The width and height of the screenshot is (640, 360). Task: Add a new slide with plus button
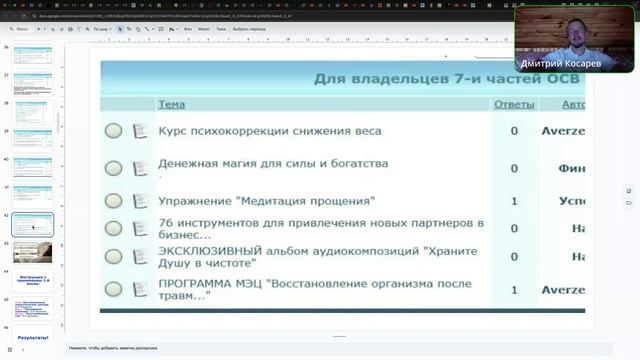38,29
